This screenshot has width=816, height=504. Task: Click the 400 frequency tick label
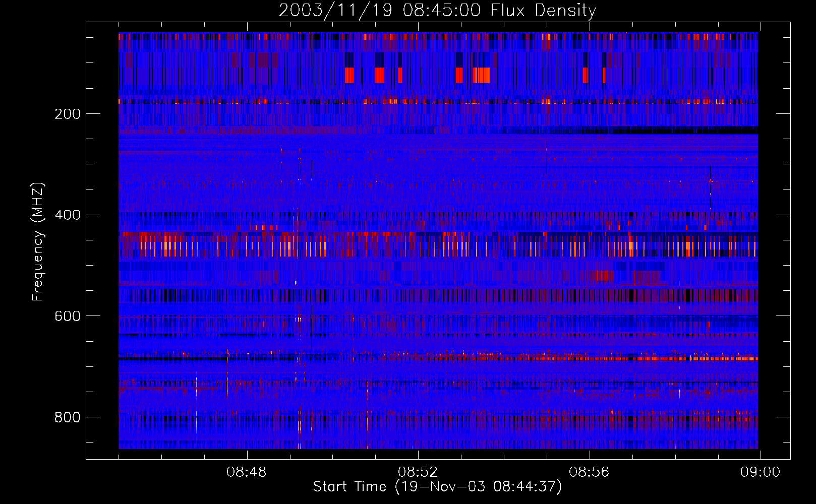(x=68, y=215)
